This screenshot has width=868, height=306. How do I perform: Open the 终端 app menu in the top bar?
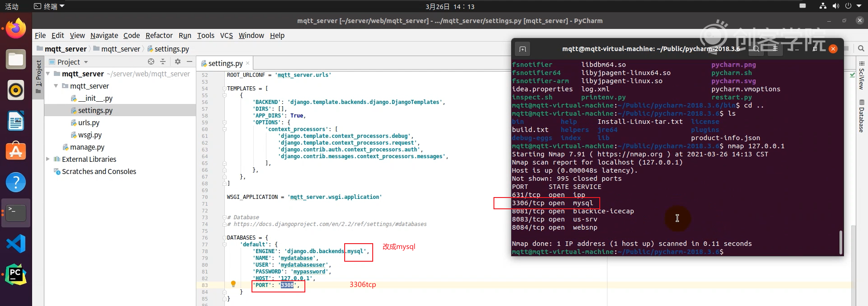[x=49, y=6]
